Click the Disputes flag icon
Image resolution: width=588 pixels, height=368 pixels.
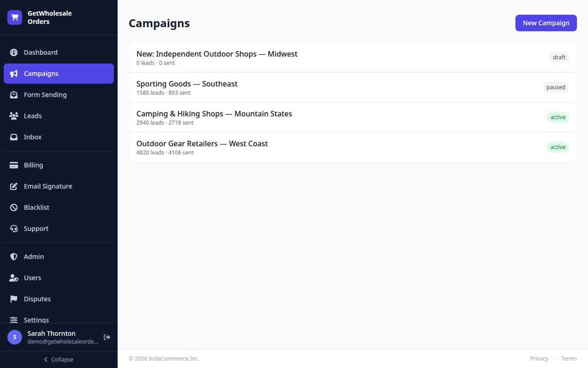pos(14,299)
